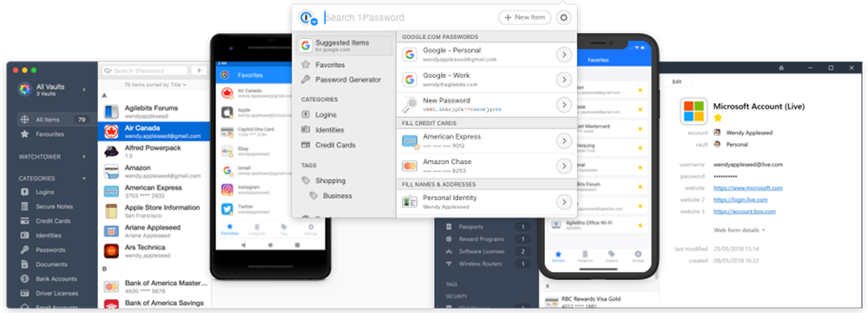
Task: Click the 1Password logo in popup header
Action: coord(307,18)
